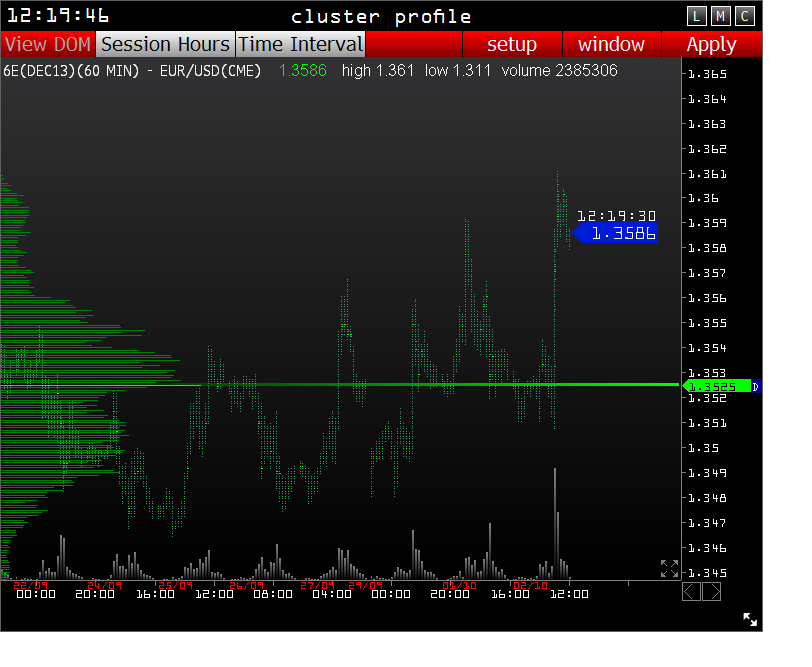
Task: Click the 12:19:46 clock display
Action: click(58, 16)
